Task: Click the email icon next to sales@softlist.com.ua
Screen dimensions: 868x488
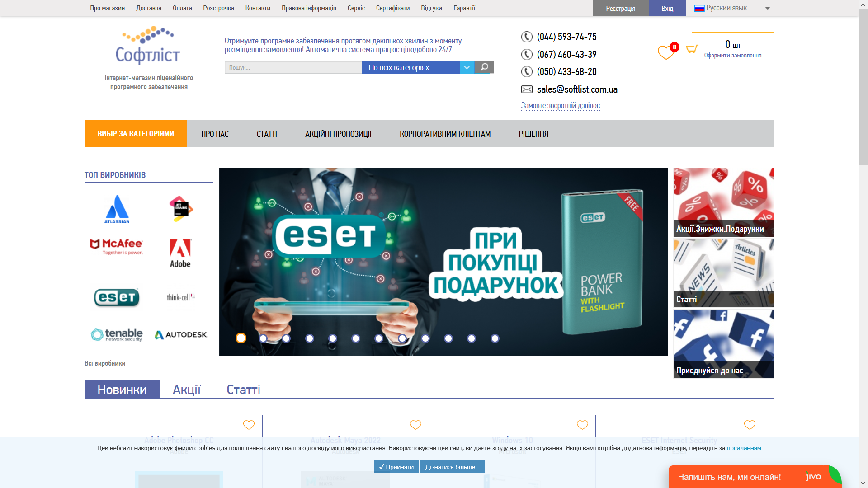Action: tap(526, 89)
